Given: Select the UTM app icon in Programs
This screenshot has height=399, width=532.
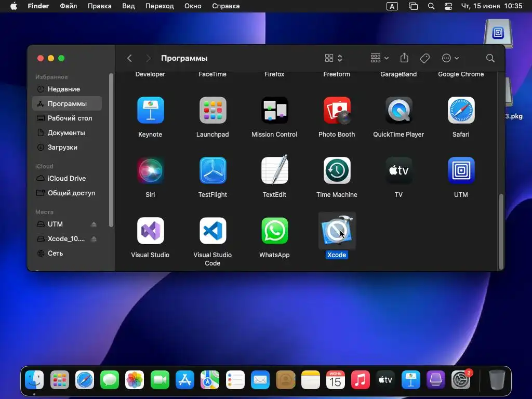Looking at the screenshot, I should click(x=461, y=170).
